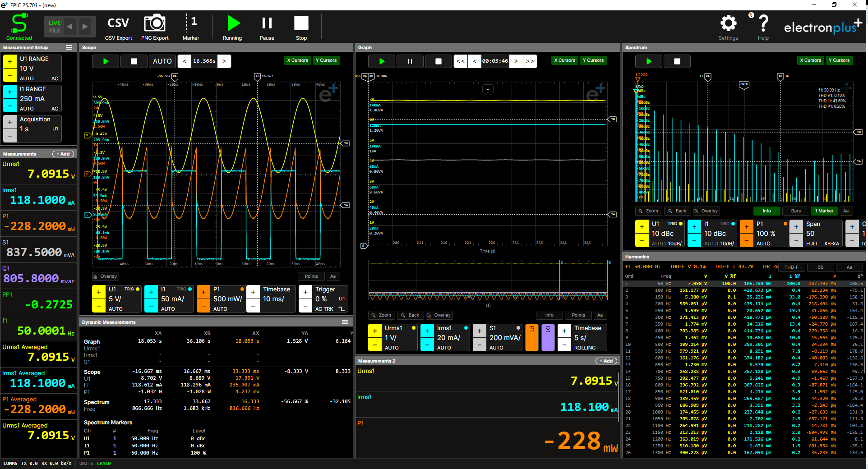Select the f1 50.0001 Hz measurement
This screenshot has height=469, width=868.
(x=38, y=327)
